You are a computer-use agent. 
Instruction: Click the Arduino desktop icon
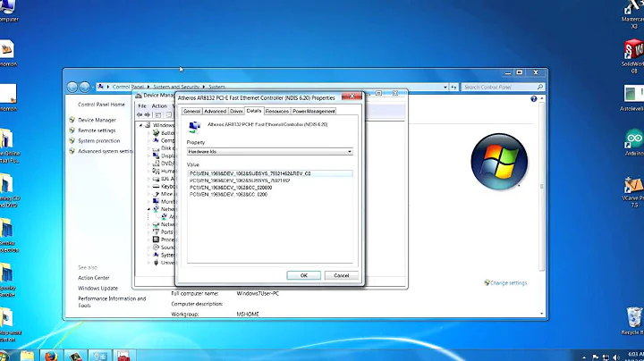tap(634, 142)
